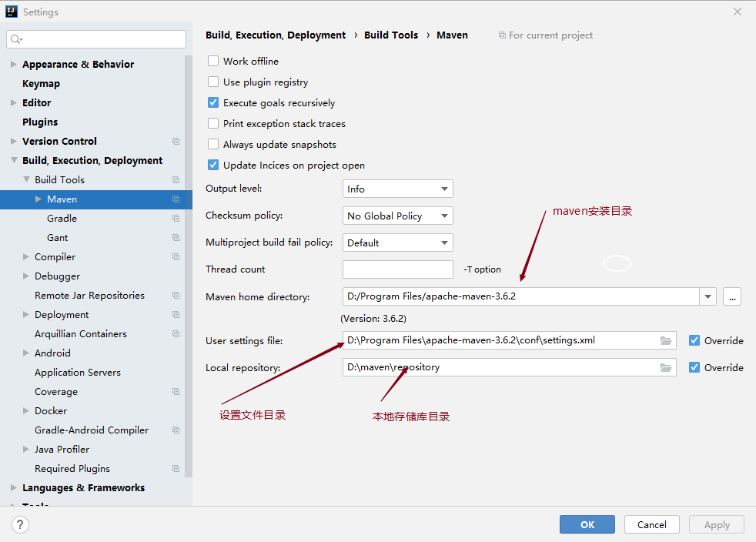The image size is (756, 542).
Task: Click the Apply button
Action: click(717, 524)
